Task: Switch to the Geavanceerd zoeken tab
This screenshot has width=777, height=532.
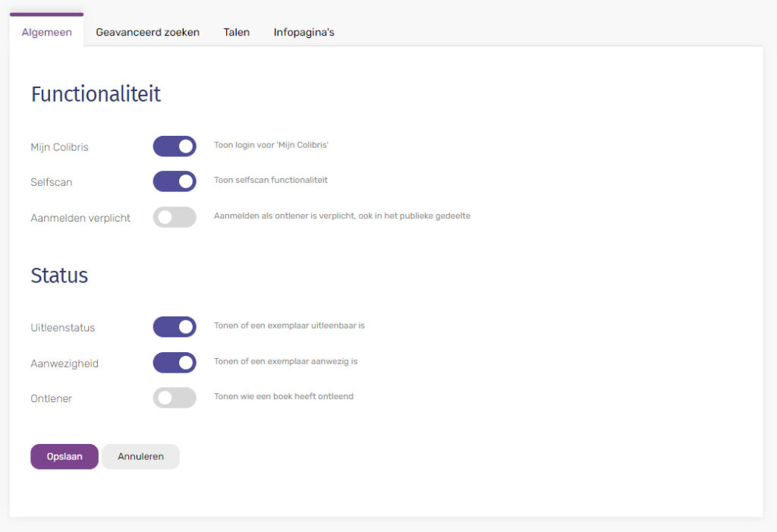Action: [x=148, y=32]
